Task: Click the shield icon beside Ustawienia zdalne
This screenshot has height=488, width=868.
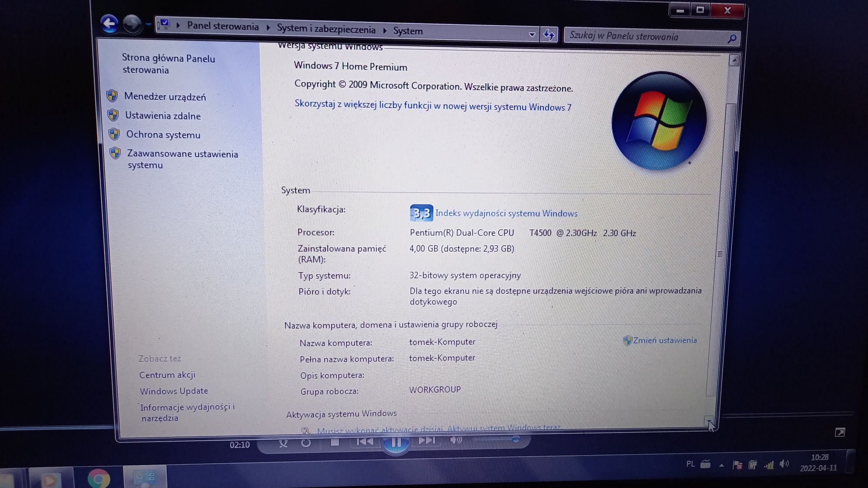Action: coord(113,115)
